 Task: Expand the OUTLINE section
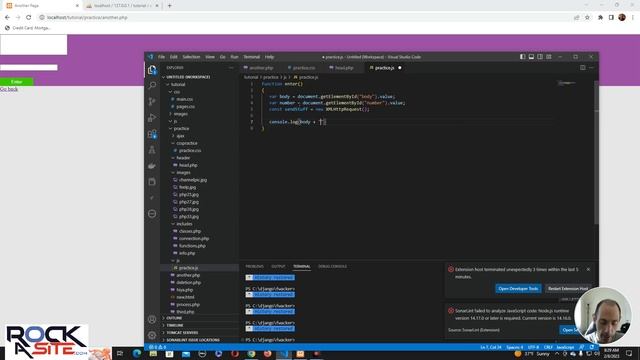pyautogui.click(x=174, y=318)
